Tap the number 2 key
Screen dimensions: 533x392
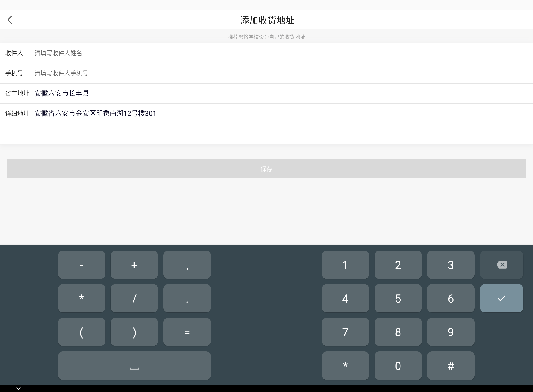tap(398, 265)
